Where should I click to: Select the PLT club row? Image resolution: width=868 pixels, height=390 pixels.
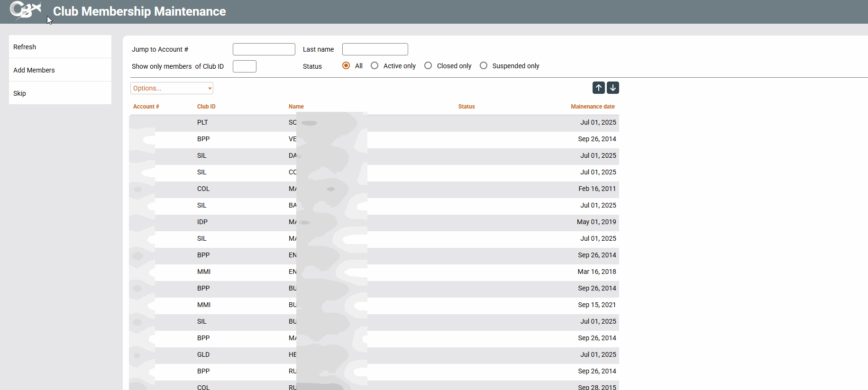[x=202, y=122]
